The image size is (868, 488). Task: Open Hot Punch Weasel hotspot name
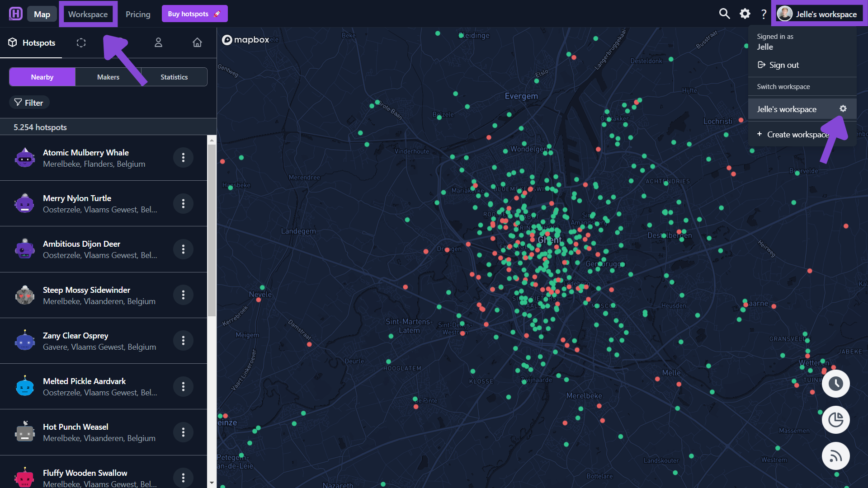click(75, 427)
